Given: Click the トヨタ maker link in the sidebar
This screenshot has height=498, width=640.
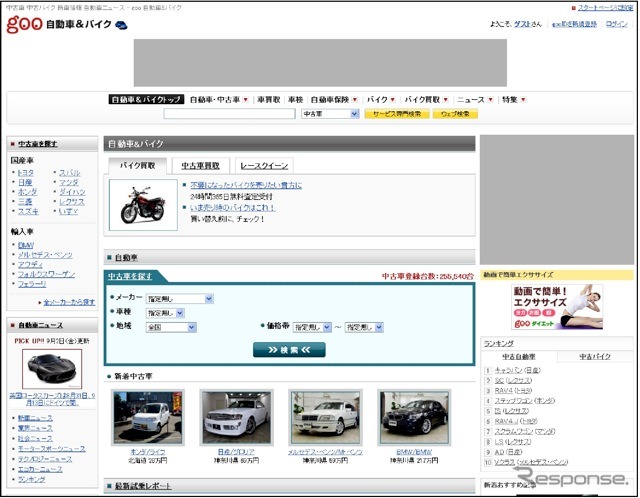Looking at the screenshot, I should [26, 173].
